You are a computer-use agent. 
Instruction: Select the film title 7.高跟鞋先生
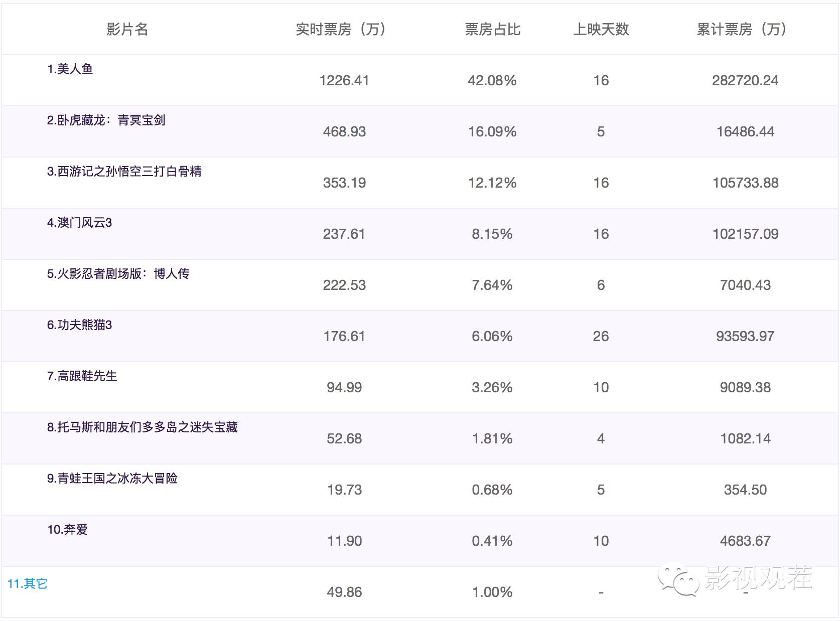82,376
